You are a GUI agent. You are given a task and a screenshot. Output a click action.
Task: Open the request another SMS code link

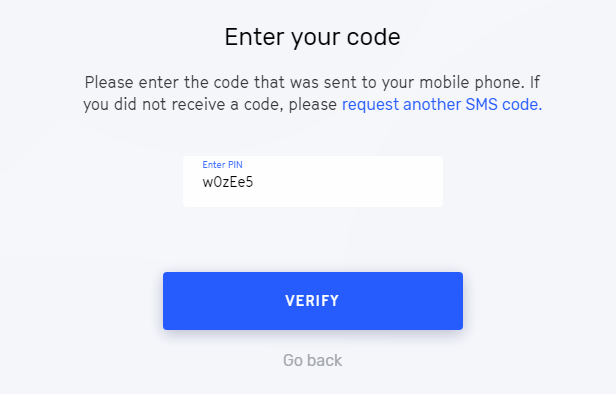[x=442, y=104]
